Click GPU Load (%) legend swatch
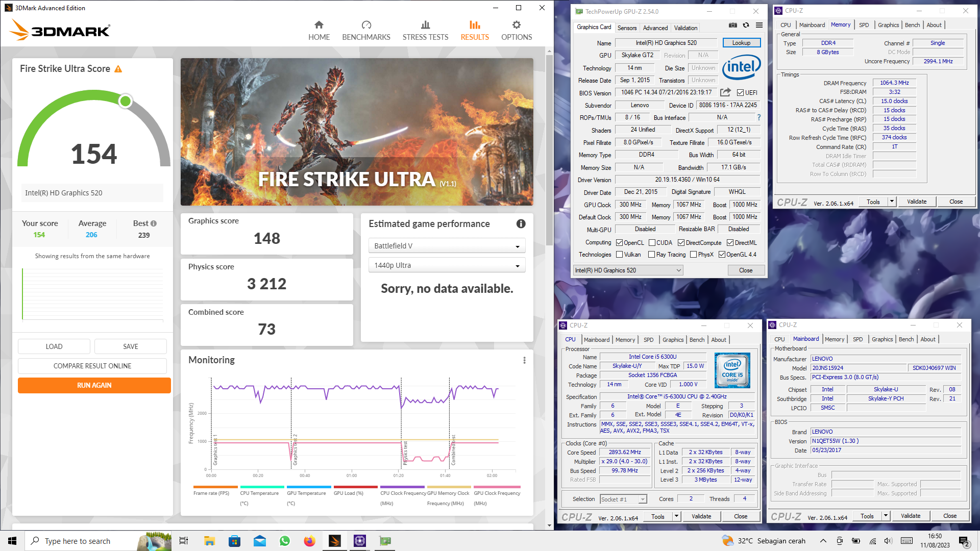 tap(355, 487)
